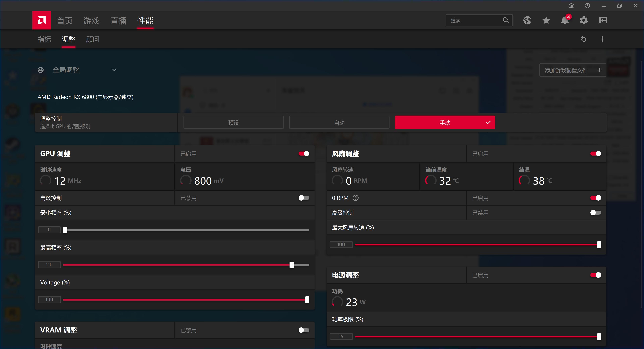This screenshot has height=349, width=644.
Task: Enable 高级控制 under GPU 调整
Action: click(x=304, y=198)
